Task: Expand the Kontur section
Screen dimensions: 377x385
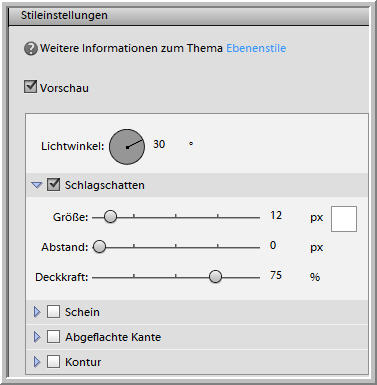Action: 37,362
